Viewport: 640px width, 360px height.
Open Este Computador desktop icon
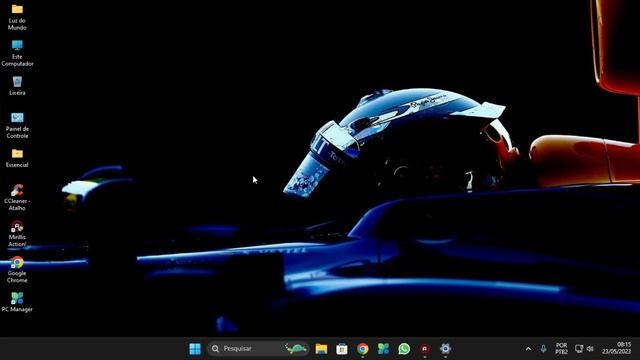tap(17, 53)
